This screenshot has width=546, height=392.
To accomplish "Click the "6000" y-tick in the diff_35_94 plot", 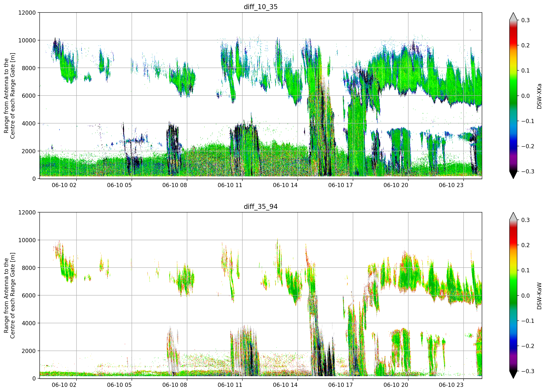I will tap(29, 296).
